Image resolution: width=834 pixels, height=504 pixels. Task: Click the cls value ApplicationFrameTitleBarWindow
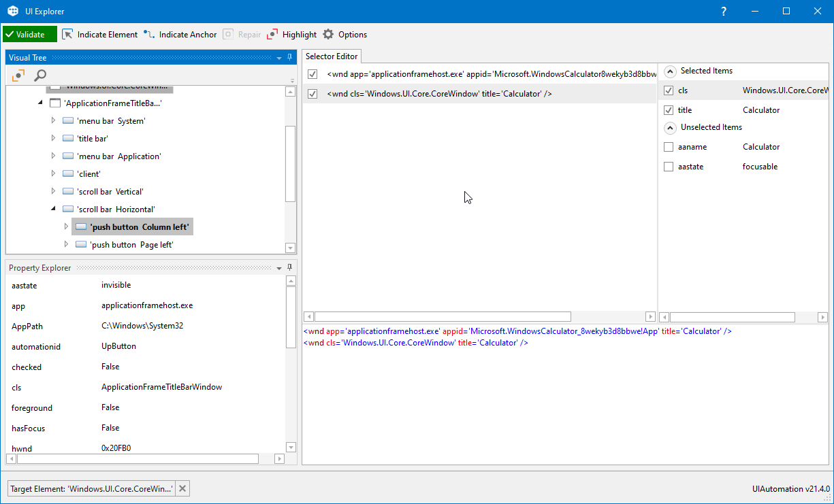tap(161, 387)
